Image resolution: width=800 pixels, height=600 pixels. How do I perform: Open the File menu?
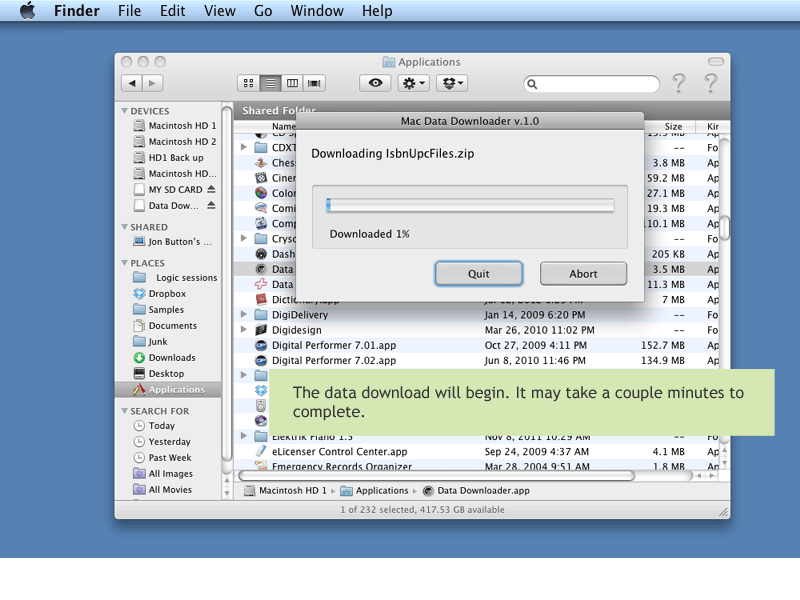129,11
